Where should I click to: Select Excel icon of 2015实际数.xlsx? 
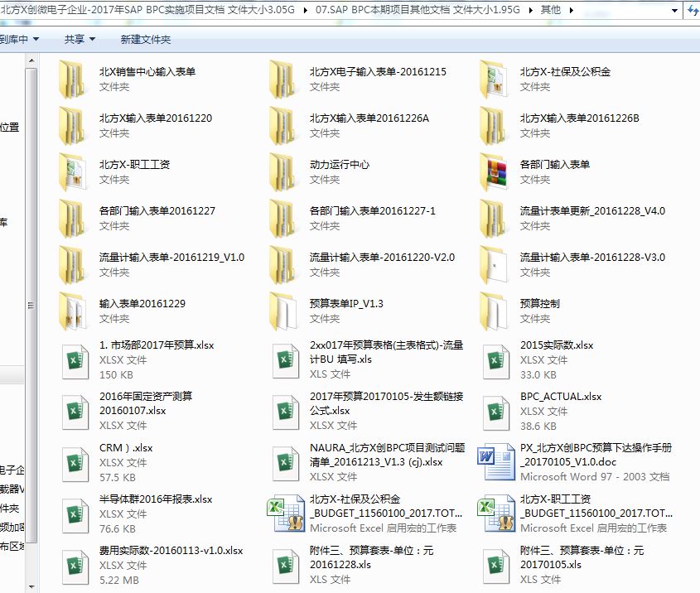pos(496,361)
